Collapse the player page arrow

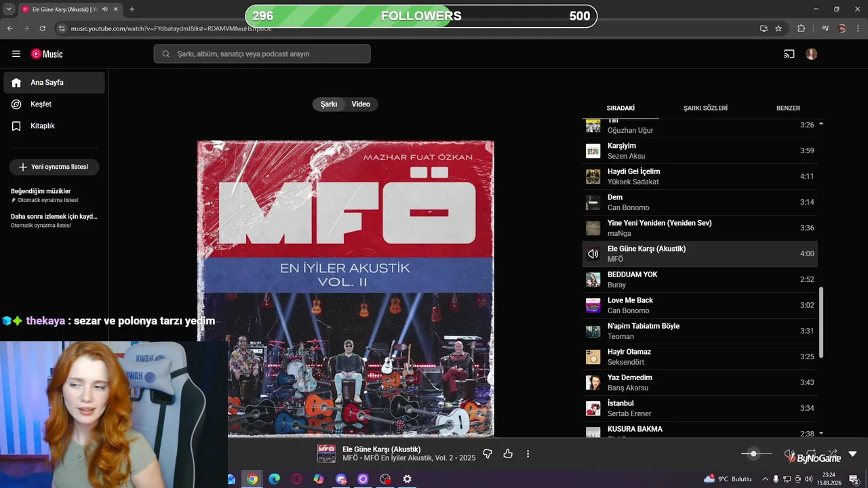[852, 454]
